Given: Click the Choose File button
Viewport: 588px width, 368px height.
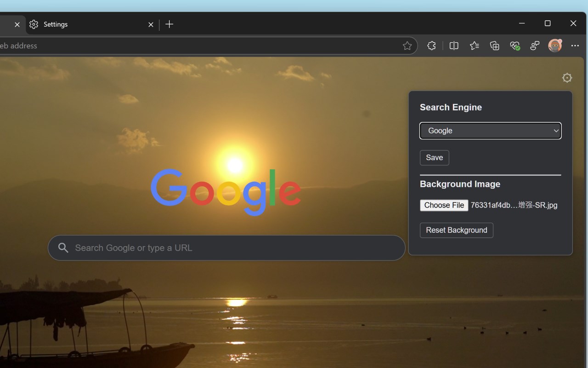Looking at the screenshot, I should tap(444, 205).
